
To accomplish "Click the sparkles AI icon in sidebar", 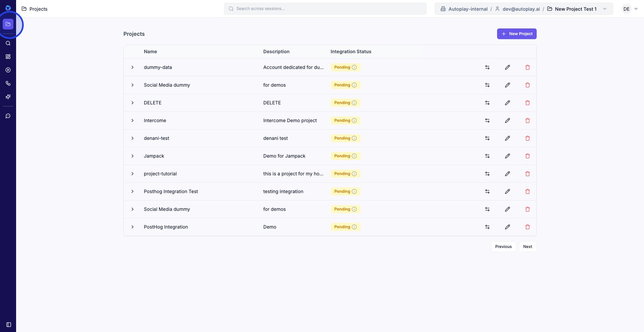I will pyautogui.click(x=8, y=97).
